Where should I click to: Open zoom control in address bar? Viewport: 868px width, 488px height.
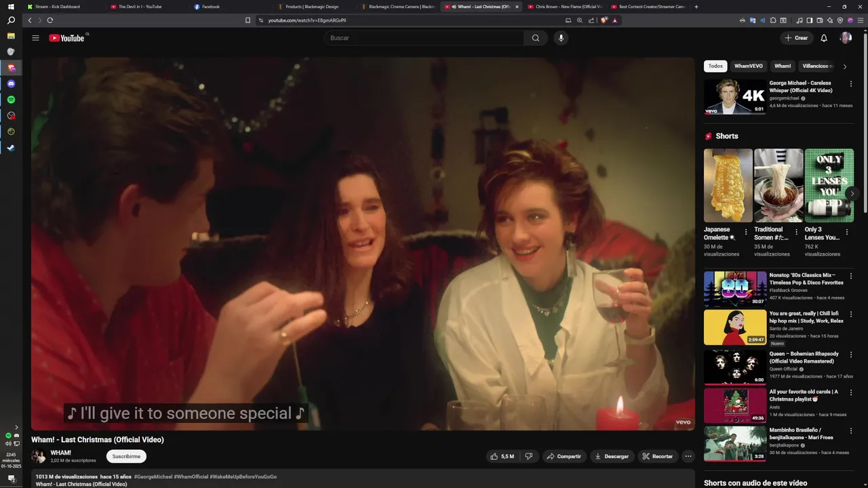580,20
